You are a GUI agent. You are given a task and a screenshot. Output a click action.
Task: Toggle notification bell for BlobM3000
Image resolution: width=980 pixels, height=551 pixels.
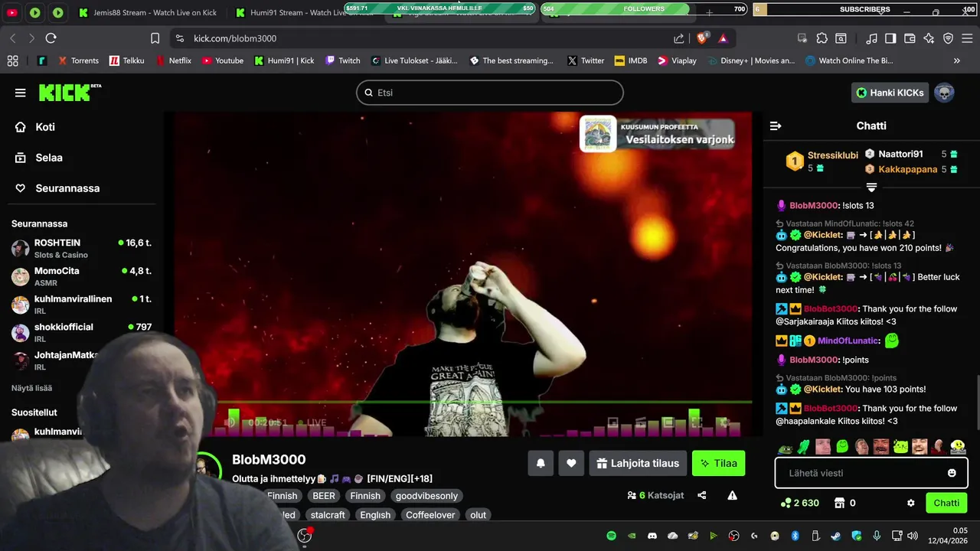[x=541, y=463]
